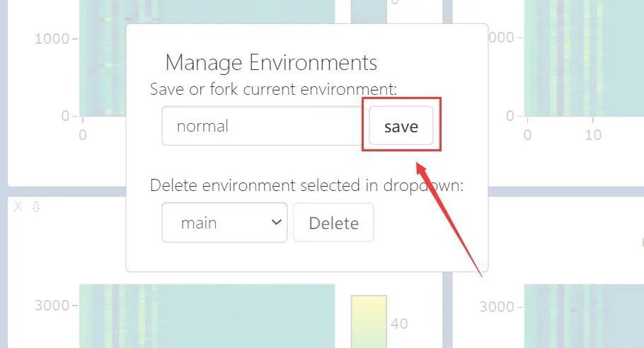Click the yellow colorbar of bottom plot
The width and height of the screenshot is (644, 348).
(x=369, y=321)
